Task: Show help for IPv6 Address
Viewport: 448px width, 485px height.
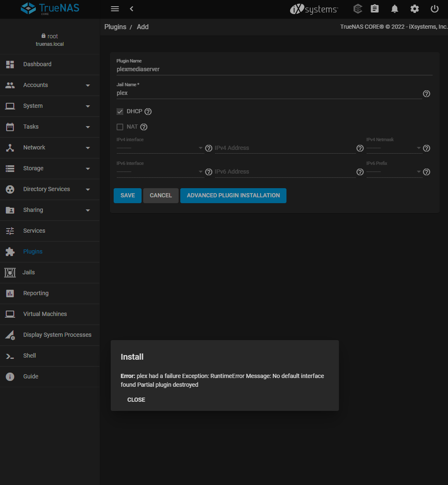Action: tap(360, 172)
